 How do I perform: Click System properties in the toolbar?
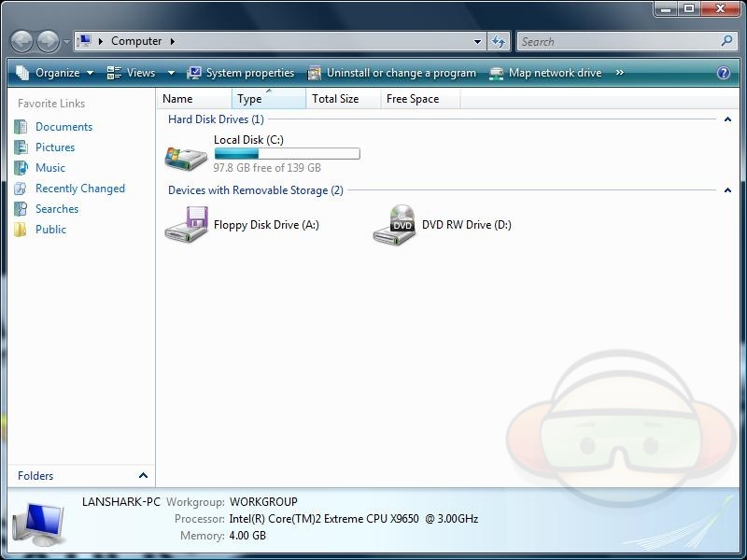(240, 73)
